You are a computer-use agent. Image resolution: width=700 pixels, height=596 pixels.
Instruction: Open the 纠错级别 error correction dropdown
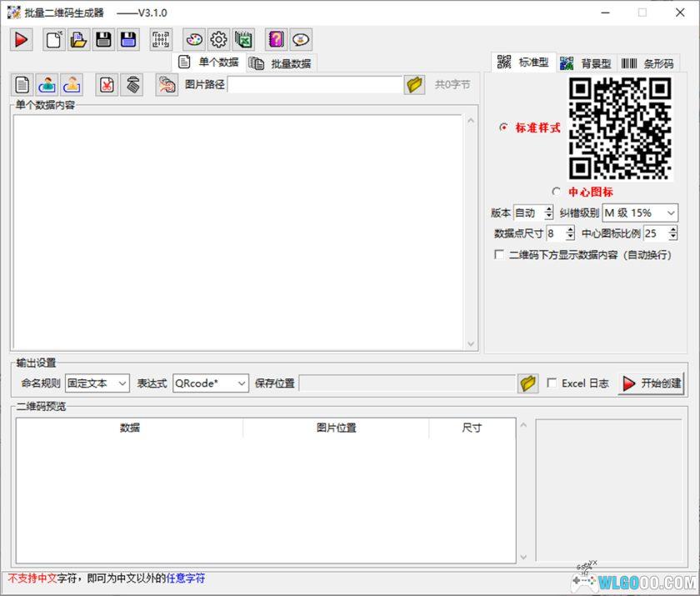[642, 213]
